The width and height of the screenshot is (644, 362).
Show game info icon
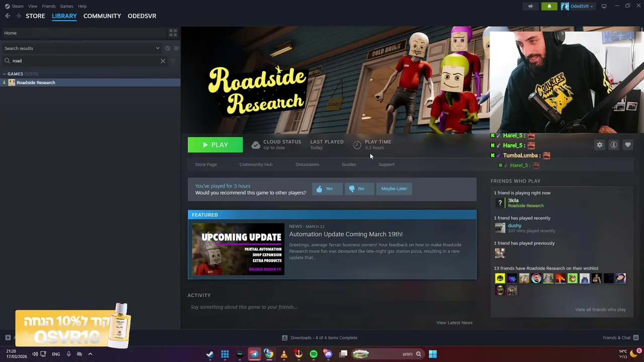(x=613, y=145)
